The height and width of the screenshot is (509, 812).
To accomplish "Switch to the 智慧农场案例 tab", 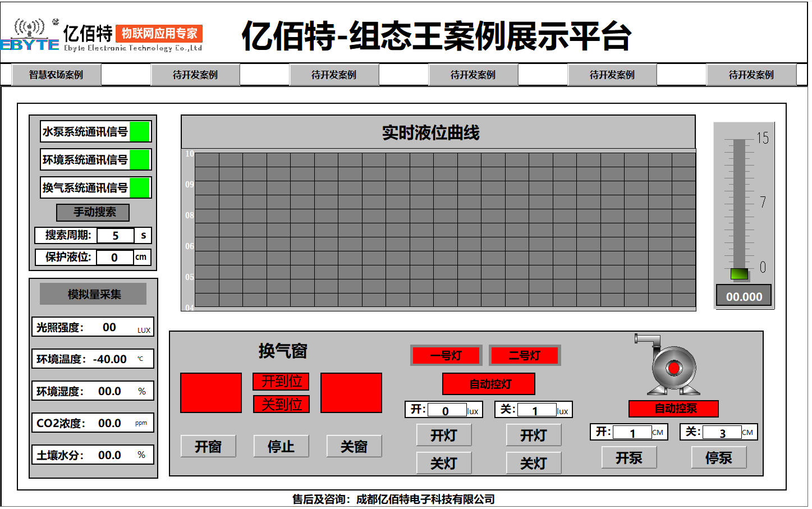I will point(56,74).
